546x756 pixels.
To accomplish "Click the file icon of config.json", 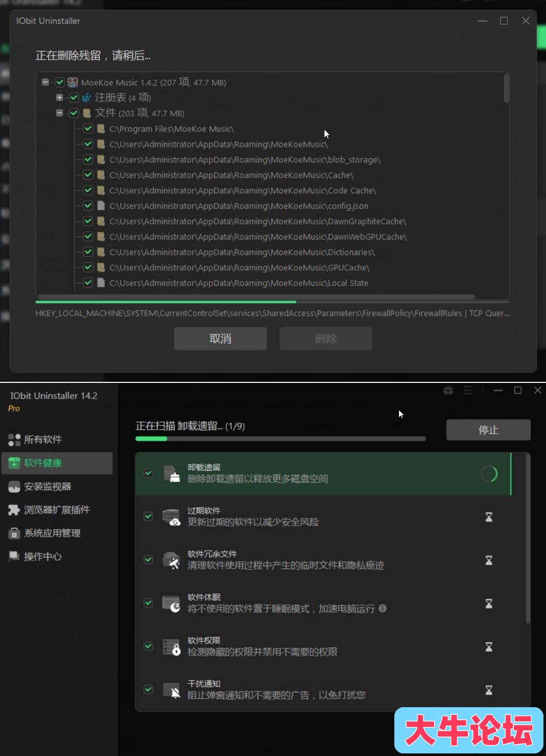I will click(x=101, y=206).
